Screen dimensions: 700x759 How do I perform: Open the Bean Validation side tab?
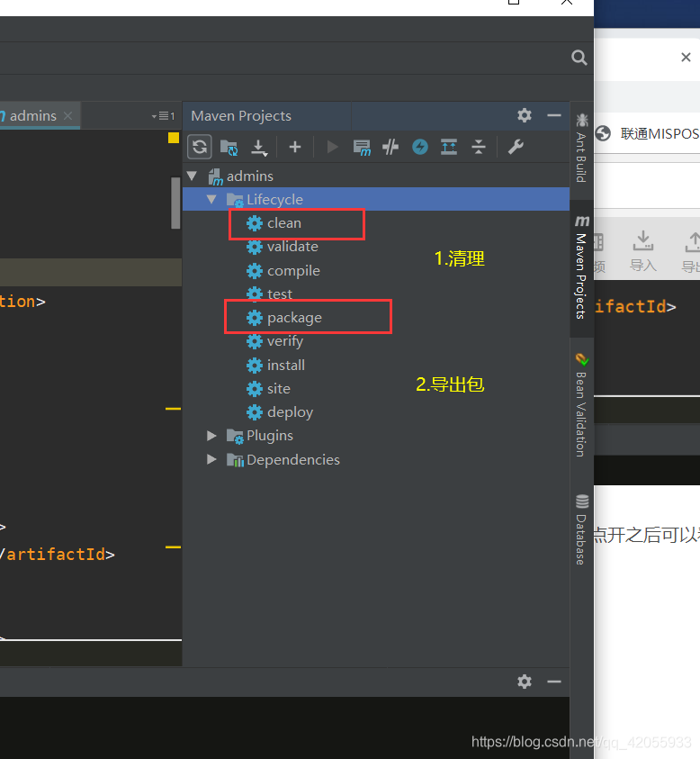(581, 406)
